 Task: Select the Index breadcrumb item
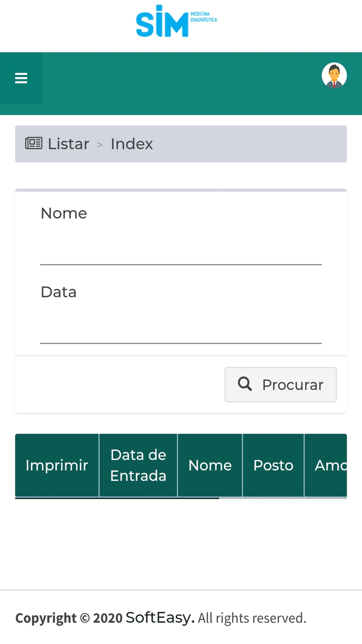(x=132, y=144)
